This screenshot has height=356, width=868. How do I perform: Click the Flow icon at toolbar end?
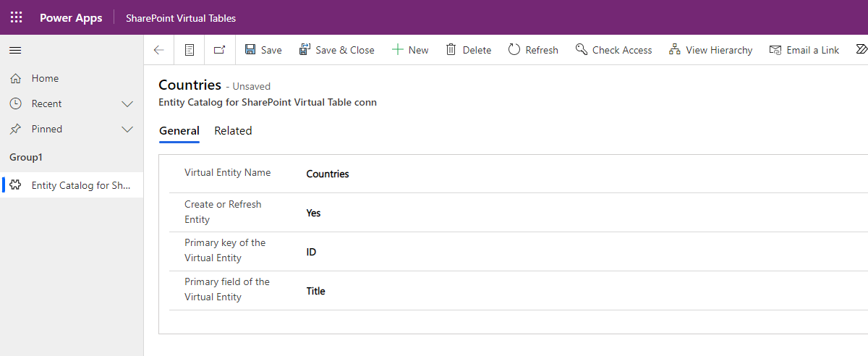861,50
